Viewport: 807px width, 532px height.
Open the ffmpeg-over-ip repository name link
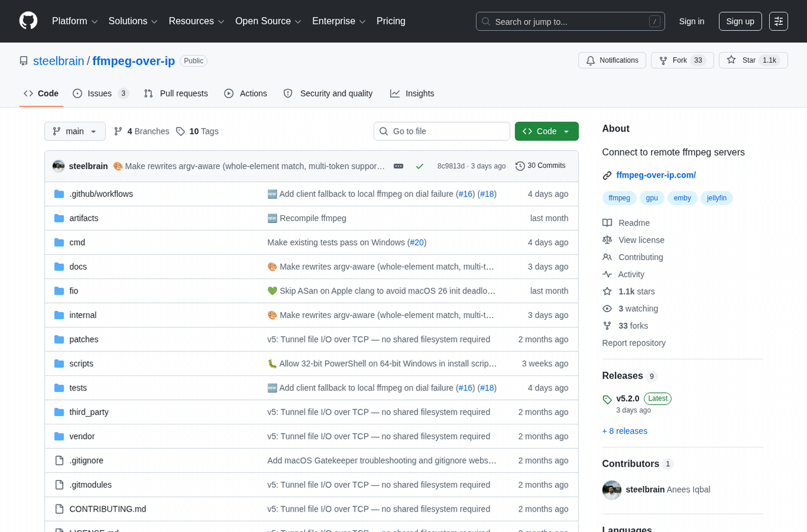(134, 61)
